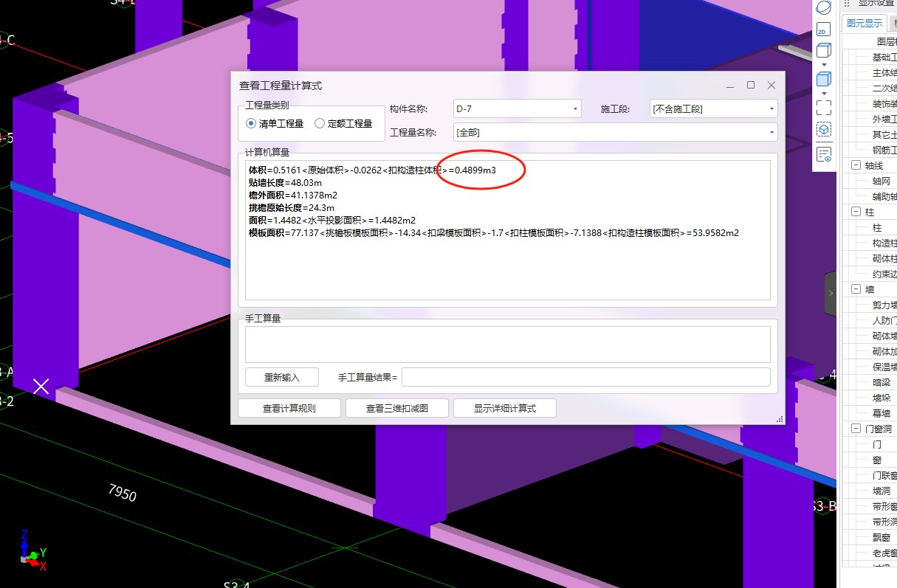Click the 模板面积 calculation line
The image size is (897, 588).
(x=494, y=233)
